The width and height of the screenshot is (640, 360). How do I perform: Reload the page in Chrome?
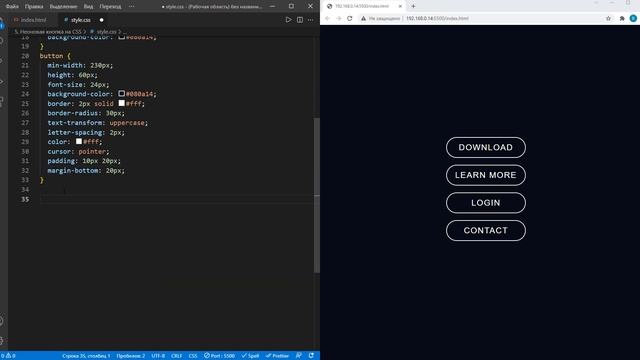(x=350, y=18)
